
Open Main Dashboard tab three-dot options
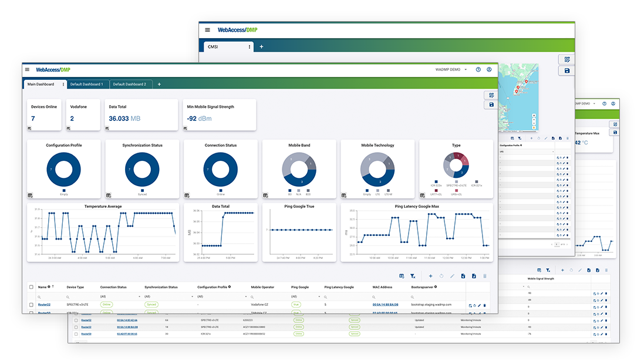click(63, 84)
